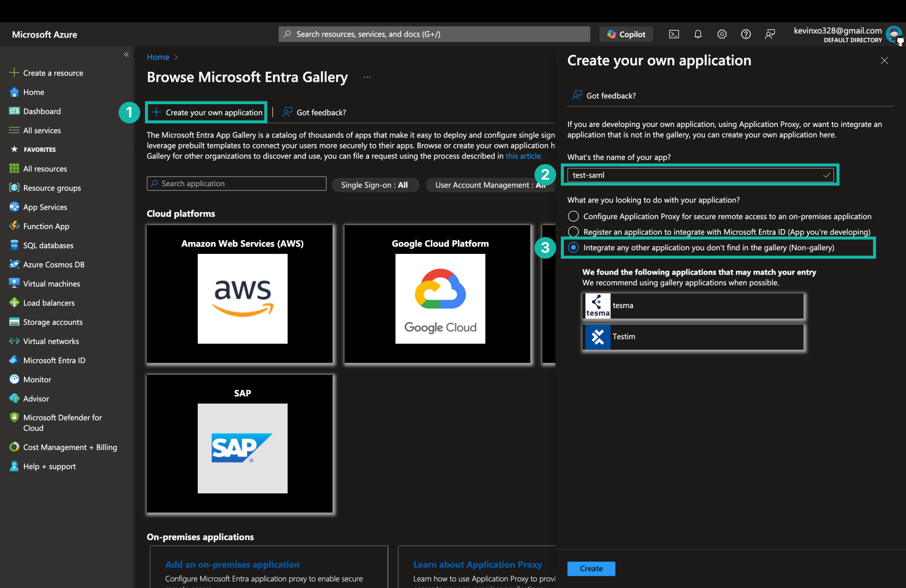The width and height of the screenshot is (906, 588).
Task: Click the Virtual machines monitor icon
Action: click(14, 283)
